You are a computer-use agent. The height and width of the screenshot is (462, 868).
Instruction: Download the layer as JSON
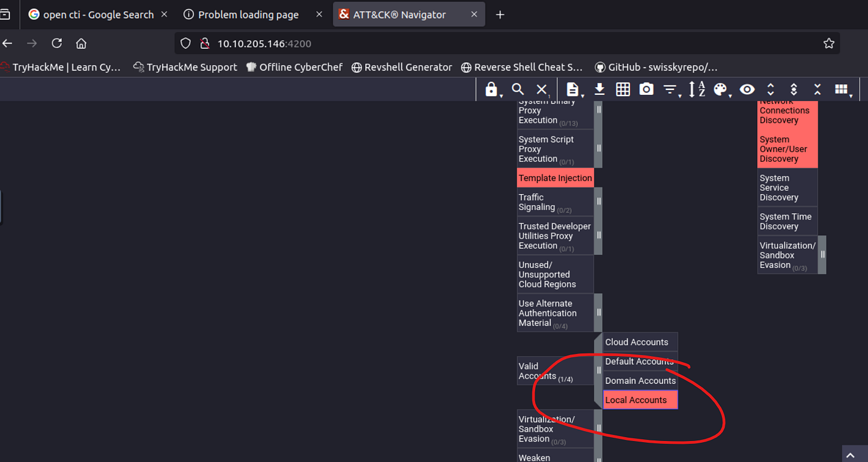[x=600, y=90]
